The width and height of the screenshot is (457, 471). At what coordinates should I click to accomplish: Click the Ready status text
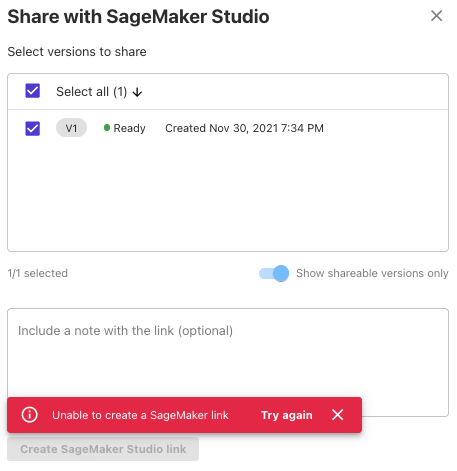(129, 128)
